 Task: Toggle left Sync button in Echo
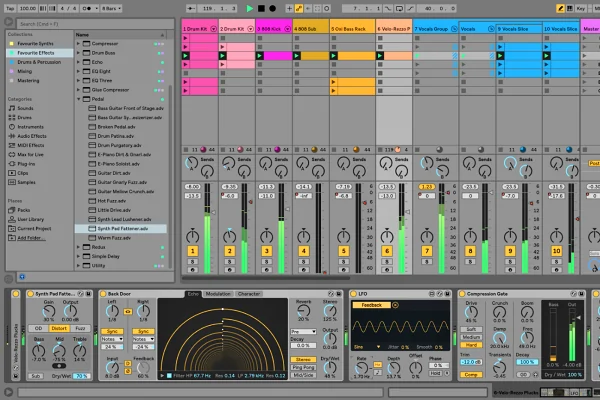[x=112, y=331]
